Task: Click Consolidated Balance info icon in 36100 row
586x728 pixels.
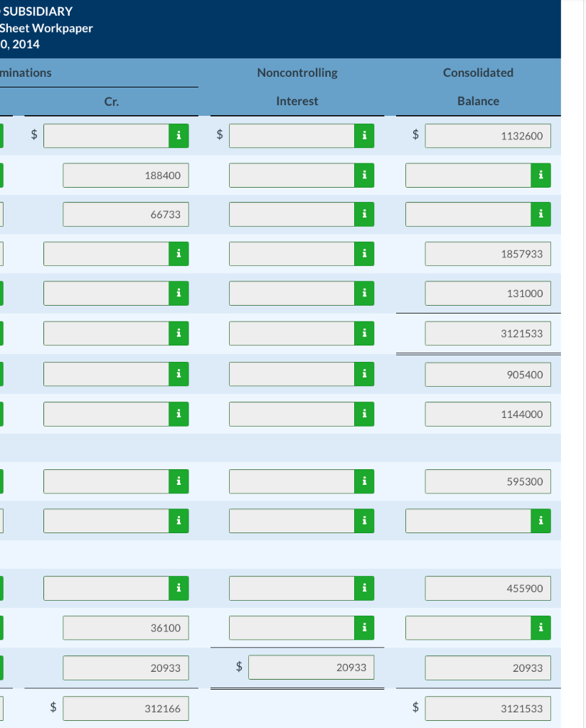Action: click(x=540, y=628)
